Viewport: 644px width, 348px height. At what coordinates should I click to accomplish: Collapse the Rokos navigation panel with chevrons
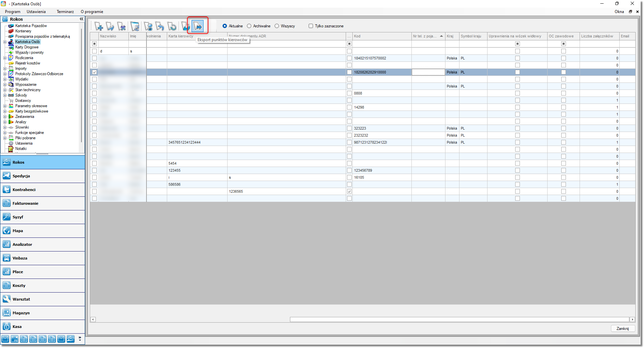(x=81, y=19)
